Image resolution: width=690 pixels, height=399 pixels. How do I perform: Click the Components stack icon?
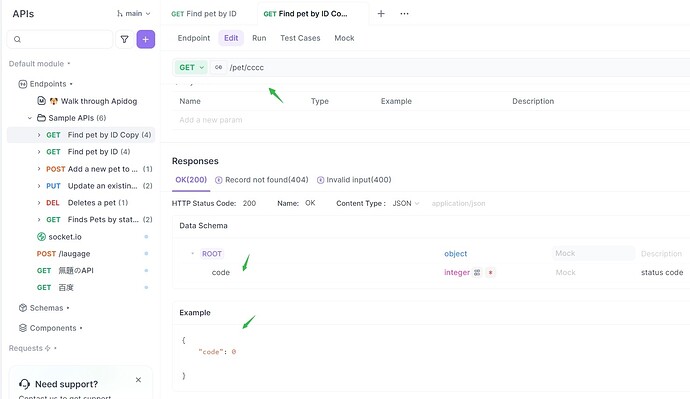pos(23,328)
